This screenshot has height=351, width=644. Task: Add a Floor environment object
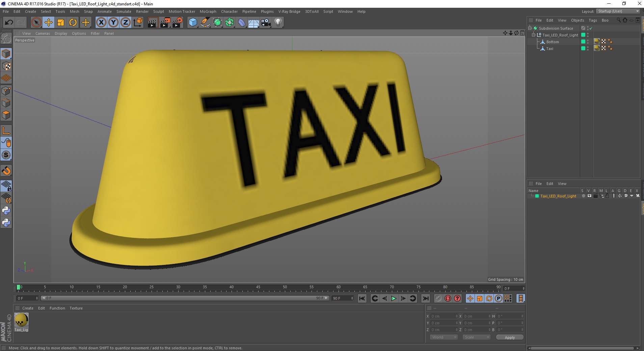(x=254, y=23)
